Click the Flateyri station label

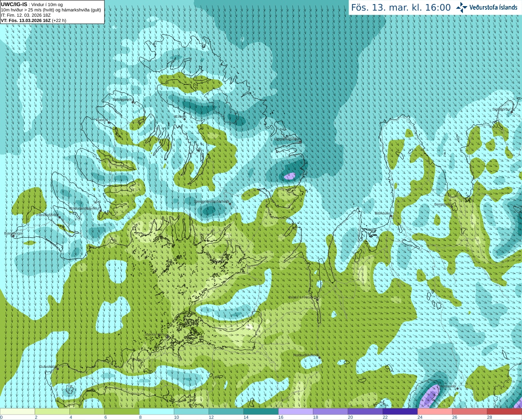click(102, 120)
